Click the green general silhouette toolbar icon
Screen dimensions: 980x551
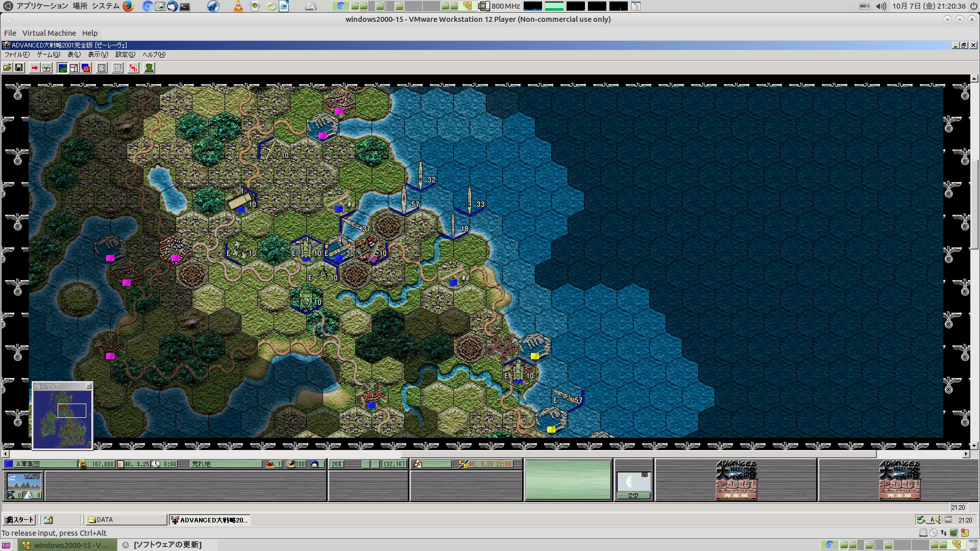click(x=149, y=68)
